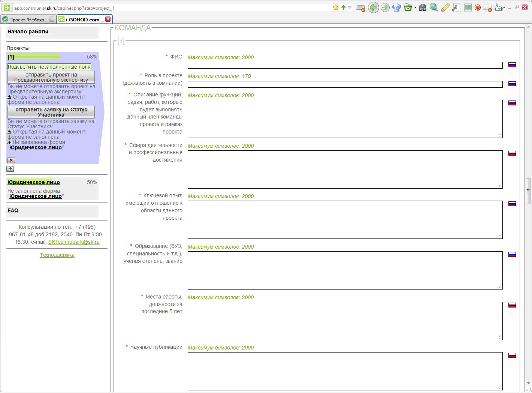Click the binoculars search icon
The height and width of the screenshot is (393, 532).
423,7
